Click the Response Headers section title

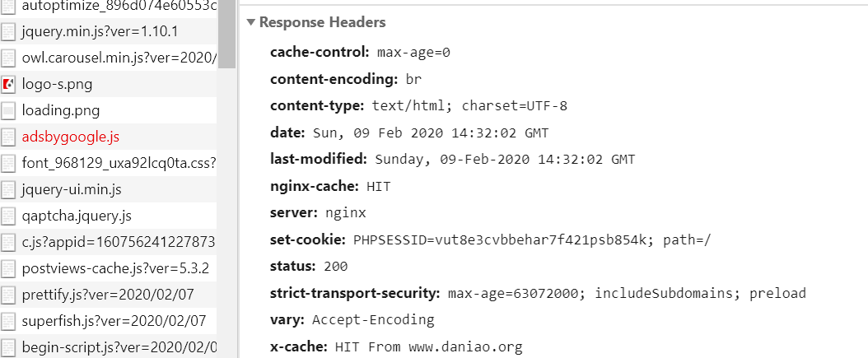tap(322, 22)
